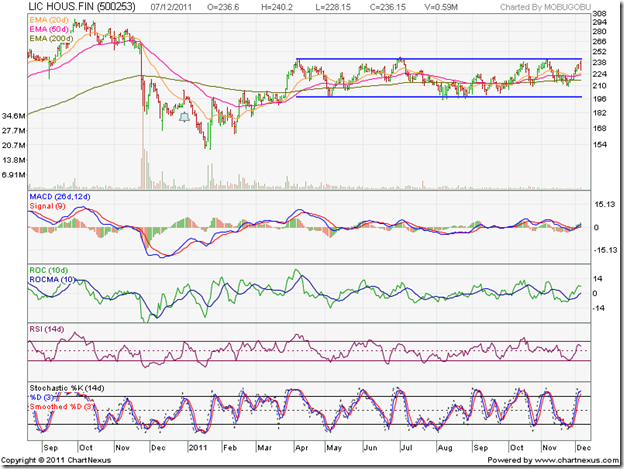Click the O=236.6 open value
Image resolution: width=624 pixels, height=469 pixels.
pos(223,7)
